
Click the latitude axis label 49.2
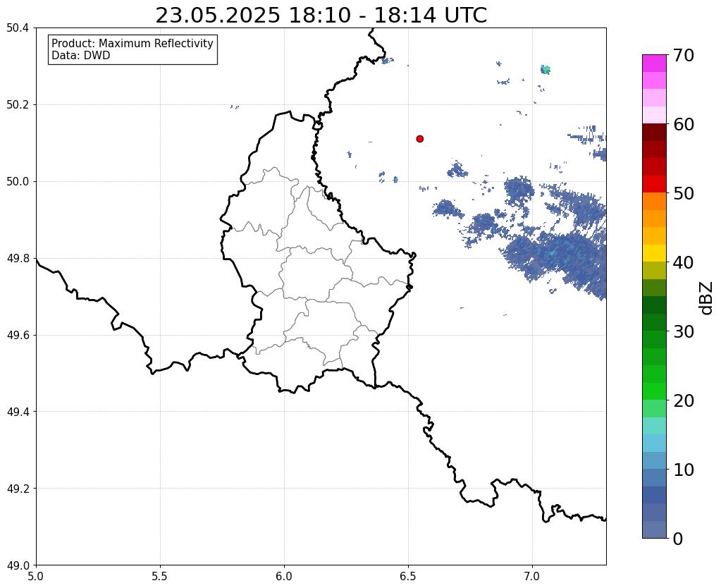point(18,489)
